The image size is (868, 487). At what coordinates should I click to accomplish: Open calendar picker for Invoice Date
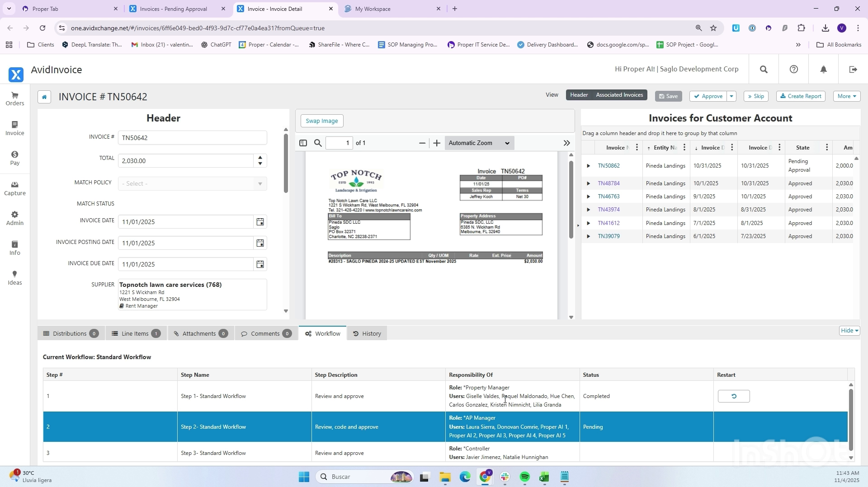tap(260, 222)
